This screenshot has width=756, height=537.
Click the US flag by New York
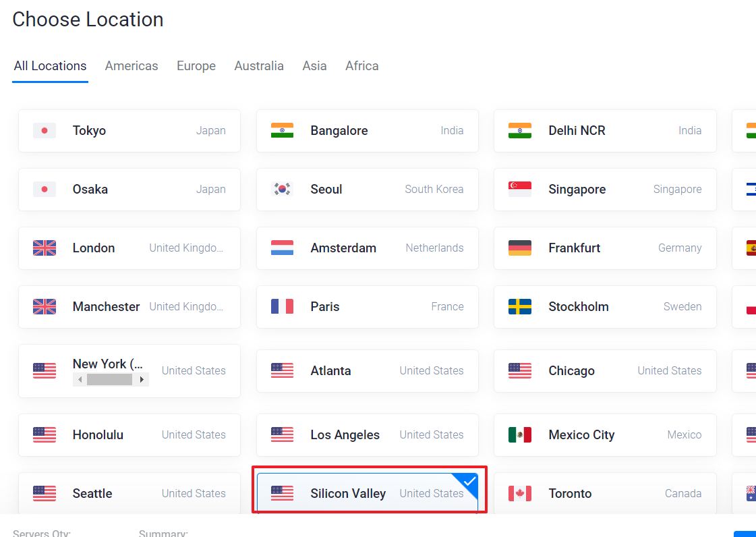click(45, 371)
